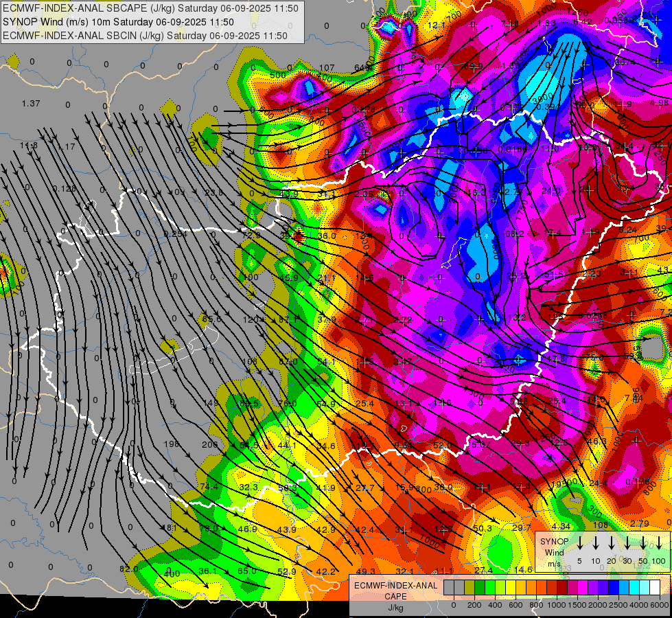Click the wind arrow above the 10 label

point(595,543)
